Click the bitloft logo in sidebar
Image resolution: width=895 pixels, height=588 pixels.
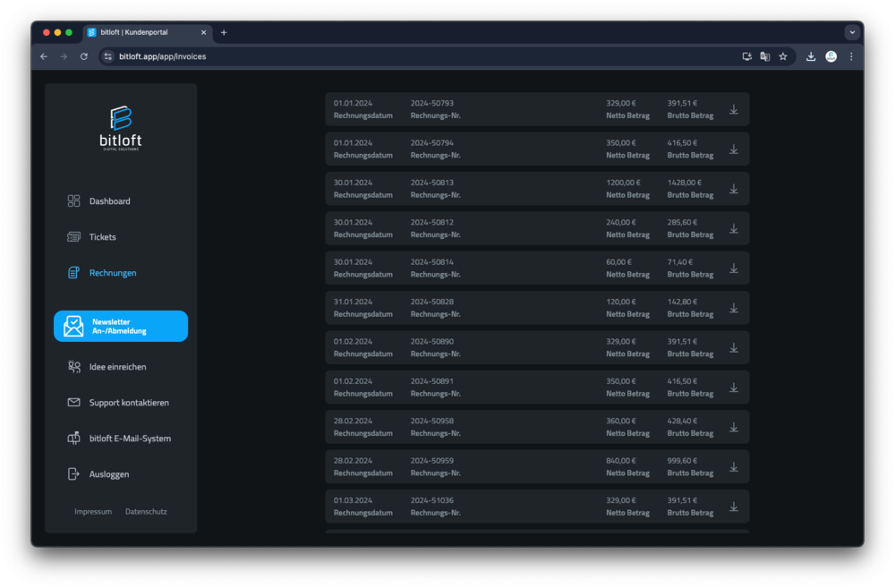(121, 128)
